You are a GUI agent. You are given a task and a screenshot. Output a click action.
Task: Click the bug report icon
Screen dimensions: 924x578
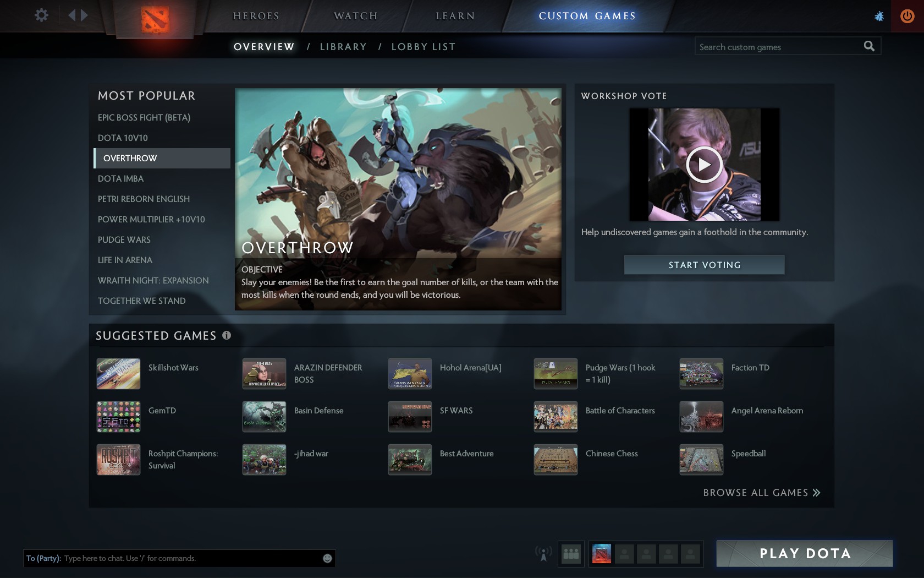(x=879, y=16)
